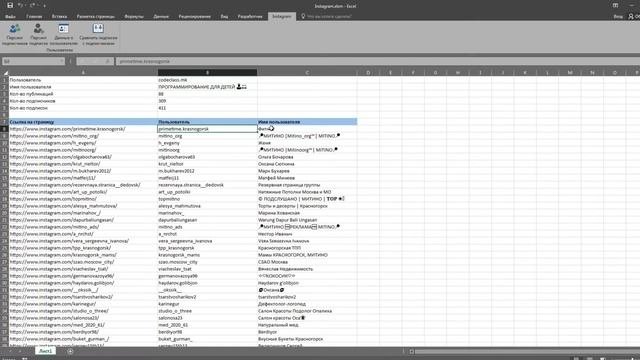Viewport: 640px width, 360px height.
Task: Select column B header
Action: pos(207,73)
